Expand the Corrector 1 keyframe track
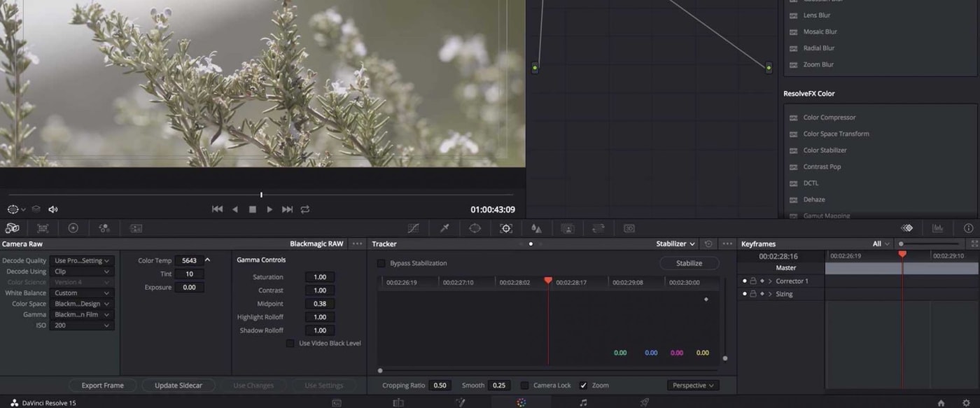The width and height of the screenshot is (980, 408). tap(770, 281)
